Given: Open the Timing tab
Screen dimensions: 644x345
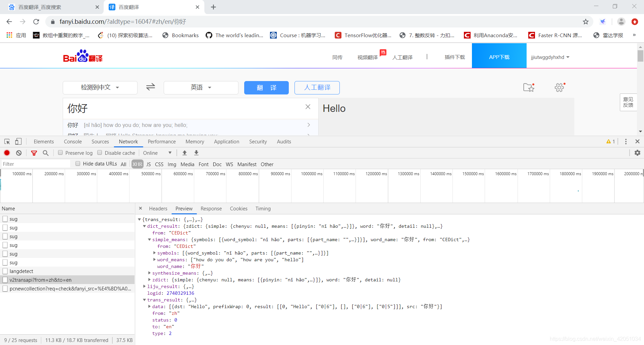Looking at the screenshot, I should click(x=263, y=208).
